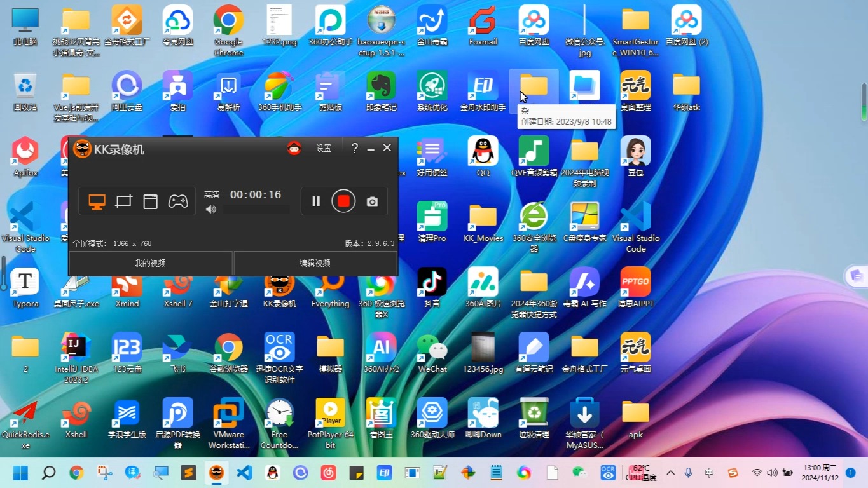Screen dimensions: 868x488
Task: Open the 高清 quality selector
Action: pos(212,194)
